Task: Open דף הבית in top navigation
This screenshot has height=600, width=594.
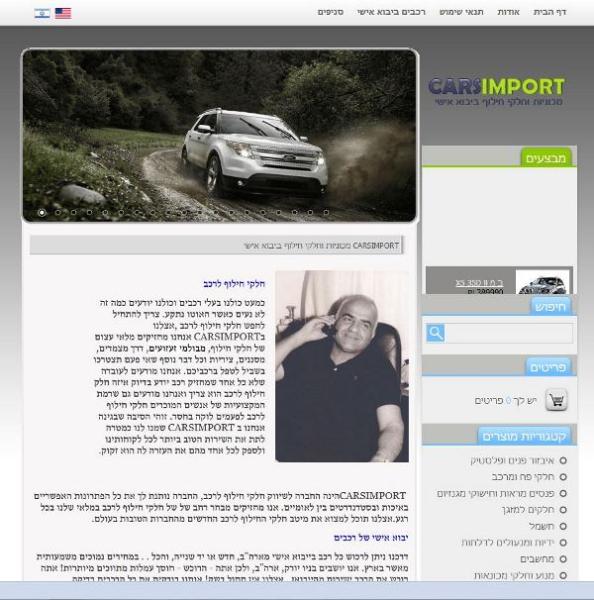Action: click(x=550, y=12)
